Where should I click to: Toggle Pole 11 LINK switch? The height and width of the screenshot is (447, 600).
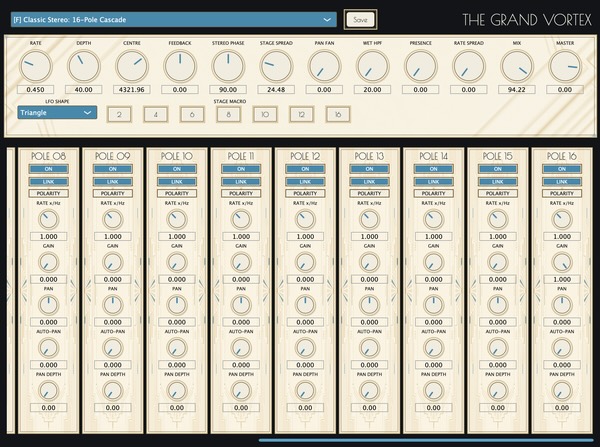pos(241,181)
